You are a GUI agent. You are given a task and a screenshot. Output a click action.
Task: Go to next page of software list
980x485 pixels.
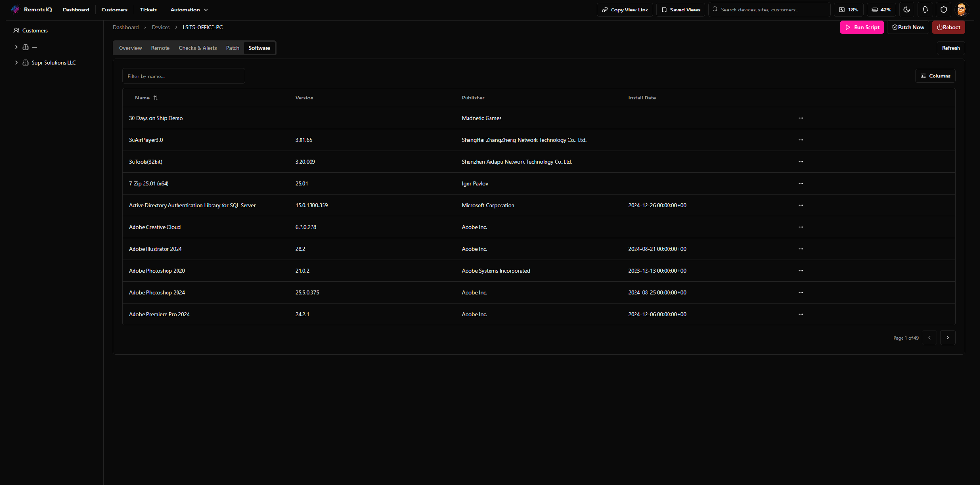tap(947, 338)
